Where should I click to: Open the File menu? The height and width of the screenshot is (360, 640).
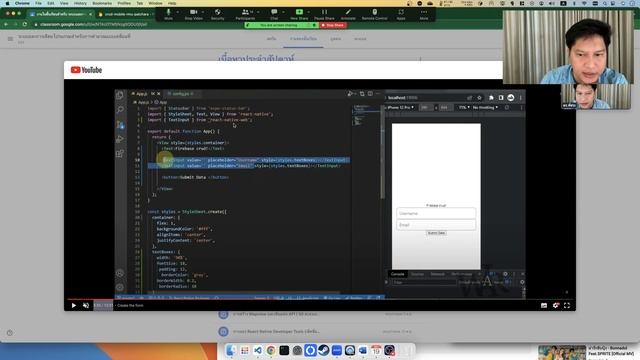38,3
